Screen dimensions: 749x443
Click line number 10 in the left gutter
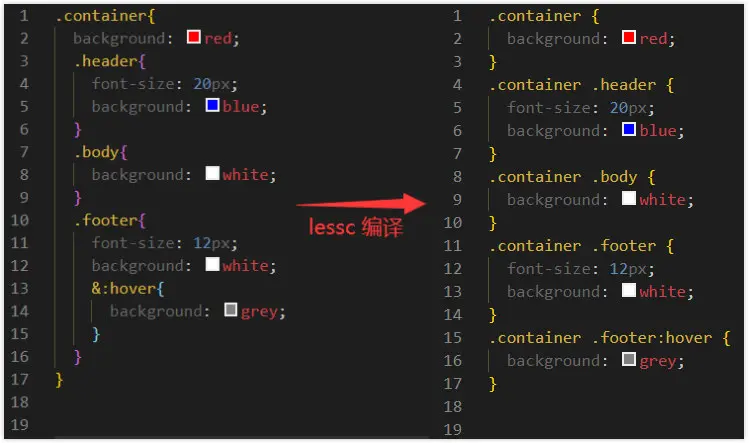point(20,220)
